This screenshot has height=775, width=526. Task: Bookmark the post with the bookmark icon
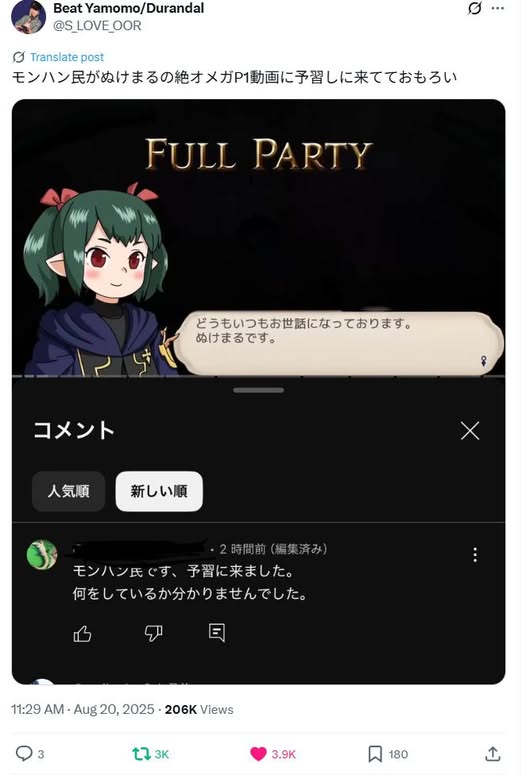point(375,754)
